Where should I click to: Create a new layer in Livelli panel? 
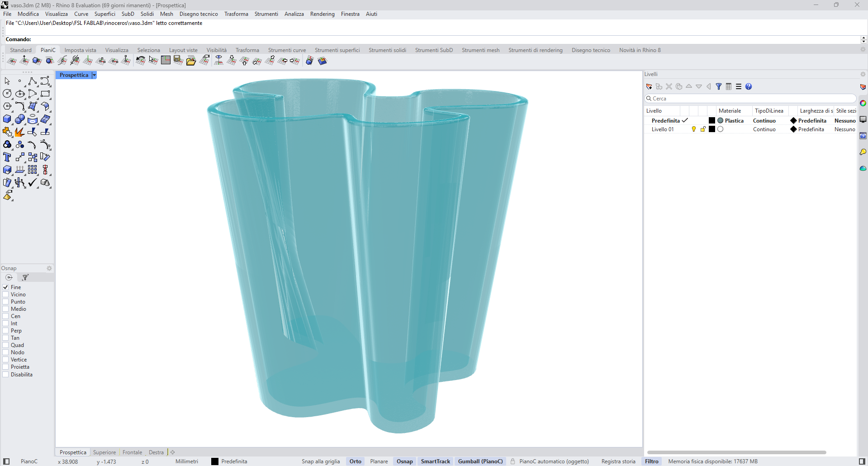[x=650, y=86]
